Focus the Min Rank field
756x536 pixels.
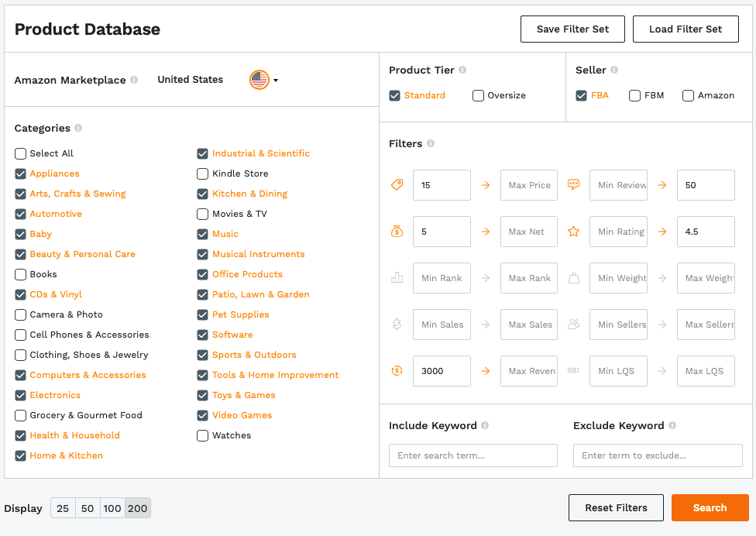442,278
